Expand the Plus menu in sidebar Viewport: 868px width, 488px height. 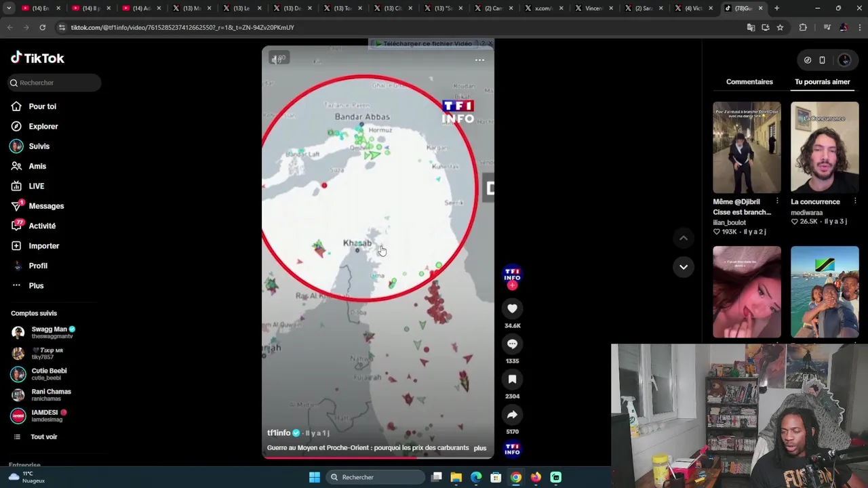coord(36,285)
